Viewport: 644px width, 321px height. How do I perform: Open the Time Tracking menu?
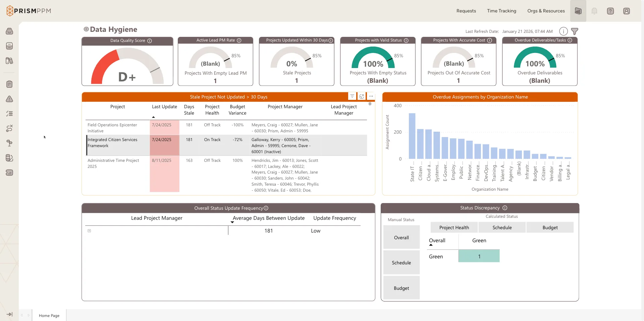point(501,11)
